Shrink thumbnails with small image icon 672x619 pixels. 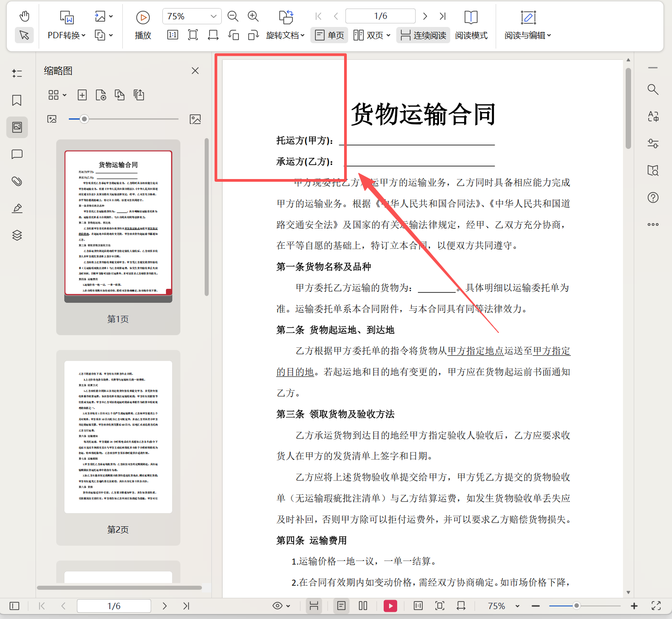point(52,119)
